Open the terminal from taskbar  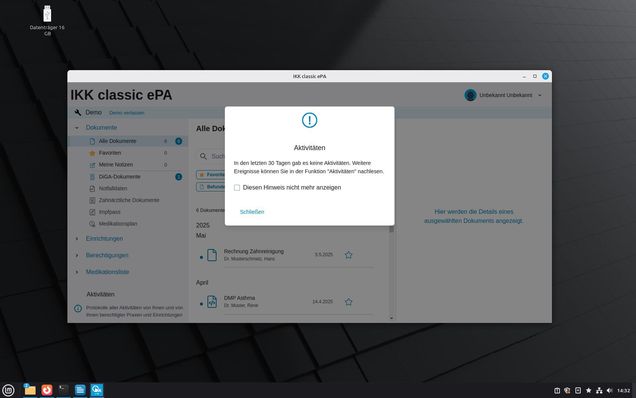click(63, 390)
